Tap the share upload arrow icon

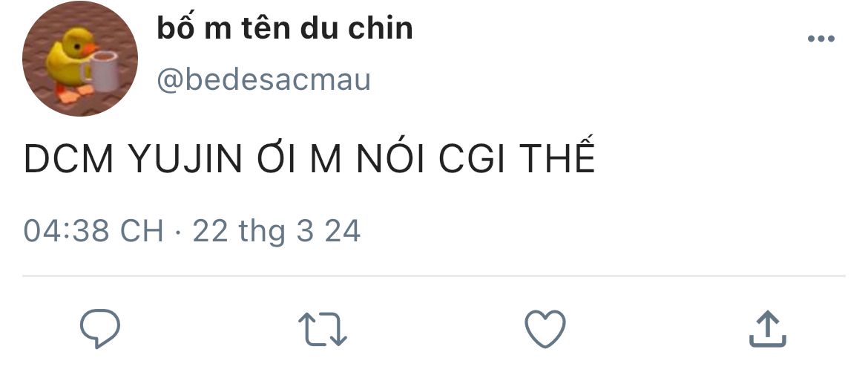point(768,329)
